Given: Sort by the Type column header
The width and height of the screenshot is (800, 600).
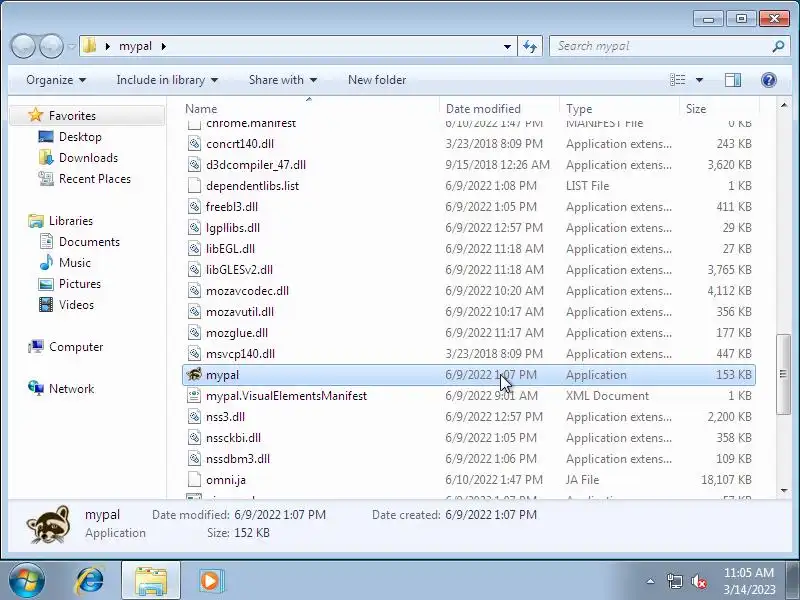Looking at the screenshot, I should [x=579, y=109].
